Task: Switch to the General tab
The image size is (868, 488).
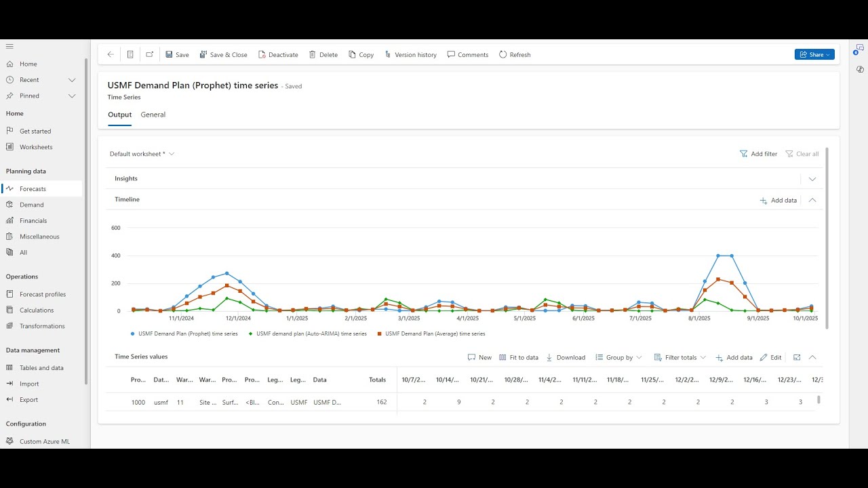Action: (153, 115)
